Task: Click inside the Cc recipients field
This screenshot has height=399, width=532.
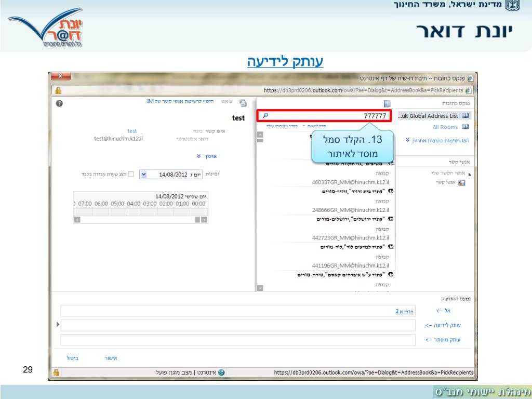Action: [x=238, y=325]
